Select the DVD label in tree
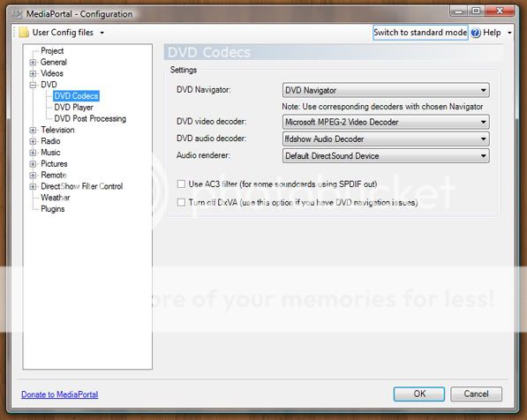The height and width of the screenshot is (420, 527). 49,85
